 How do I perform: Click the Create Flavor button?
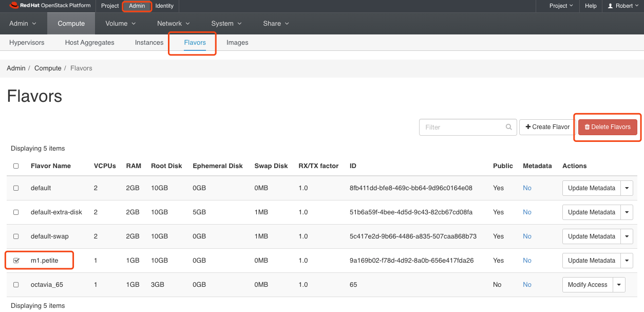(x=547, y=127)
